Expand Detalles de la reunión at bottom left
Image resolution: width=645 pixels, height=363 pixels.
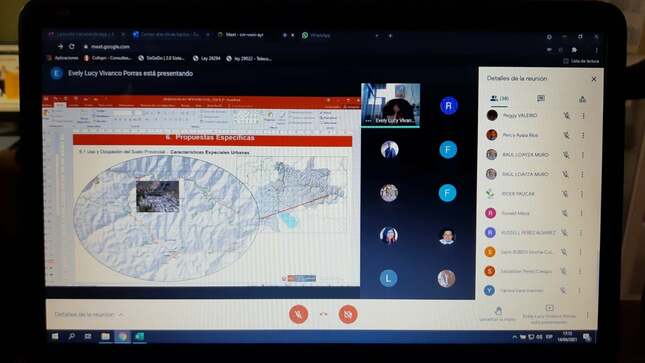click(x=88, y=314)
